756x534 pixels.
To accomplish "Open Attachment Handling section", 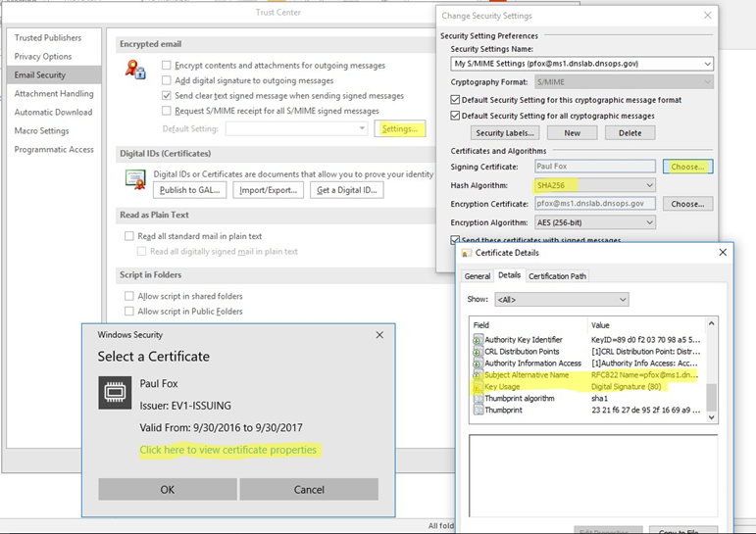I will 54,93.
